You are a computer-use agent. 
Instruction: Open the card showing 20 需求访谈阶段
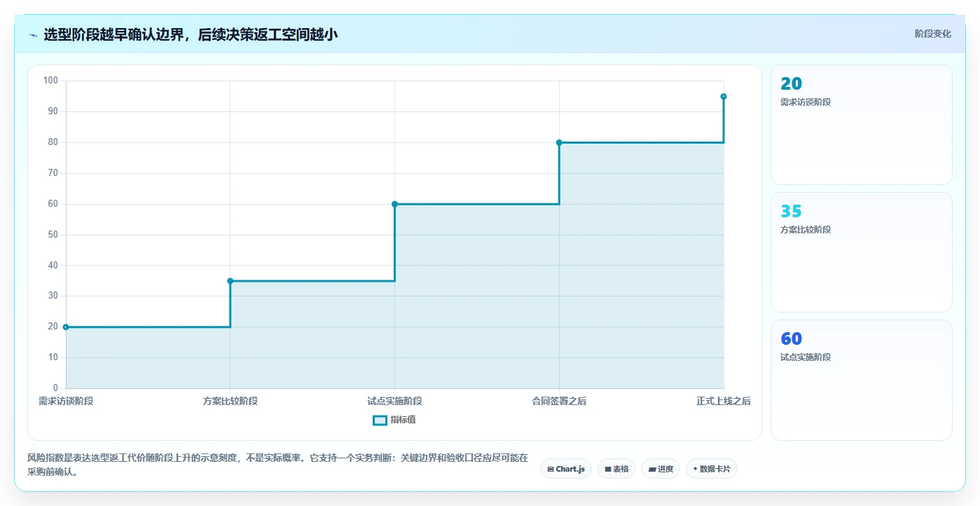click(x=862, y=125)
